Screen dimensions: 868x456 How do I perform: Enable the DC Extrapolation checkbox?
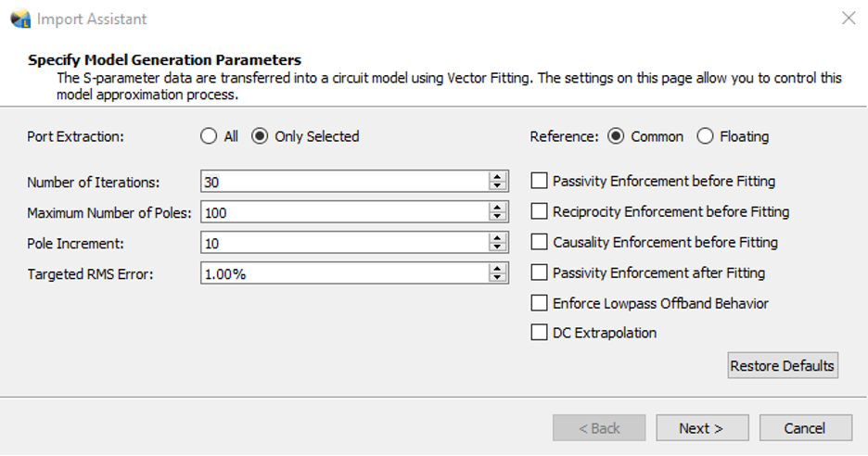pyautogui.click(x=540, y=333)
